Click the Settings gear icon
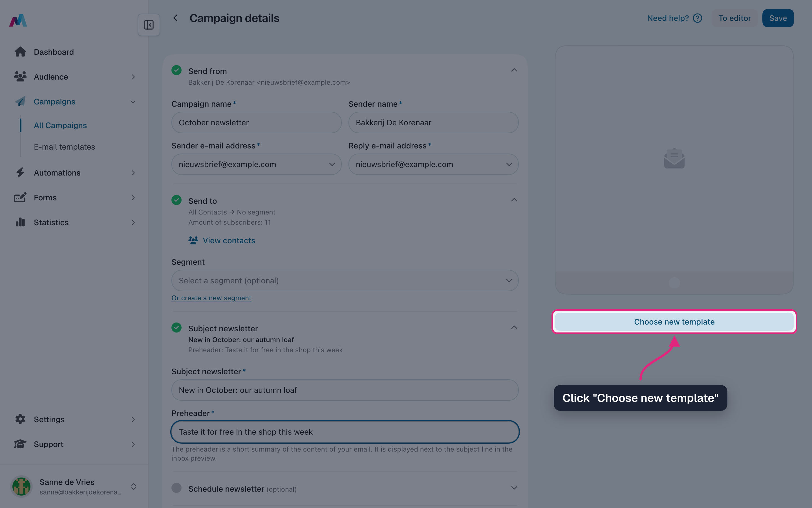Image resolution: width=812 pixels, height=508 pixels. 20,419
